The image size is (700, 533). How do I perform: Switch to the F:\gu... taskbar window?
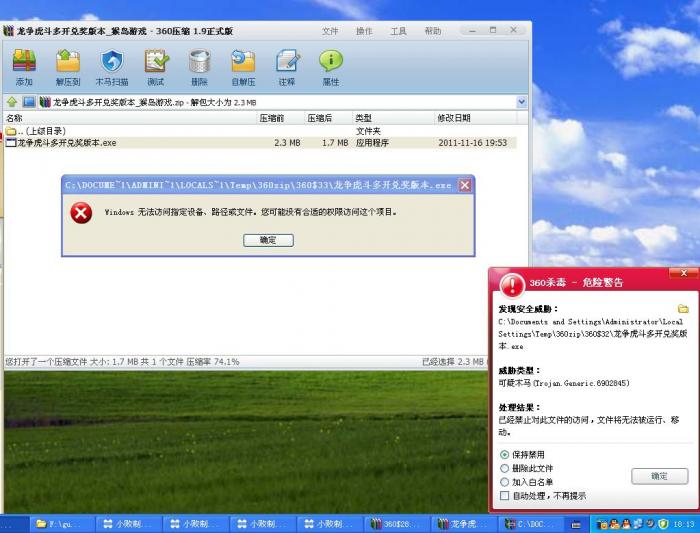pyautogui.click(x=62, y=524)
